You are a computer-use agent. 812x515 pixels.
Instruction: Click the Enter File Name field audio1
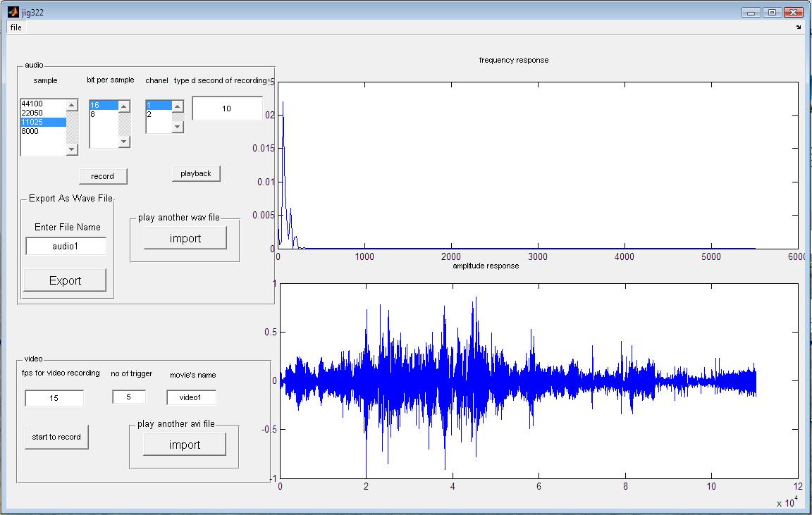[x=66, y=247]
